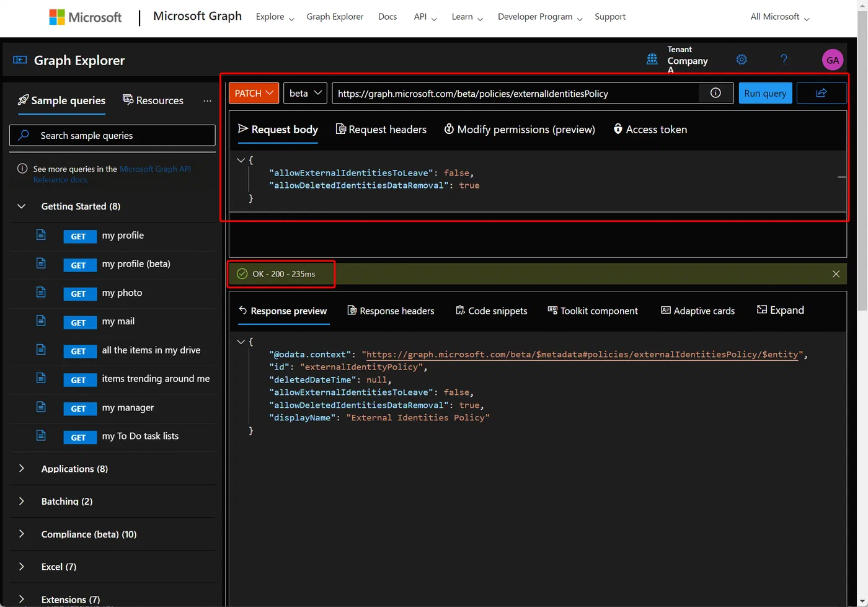
Task: Open the Developer Program dropdown
Action: (x=540, y=17)
